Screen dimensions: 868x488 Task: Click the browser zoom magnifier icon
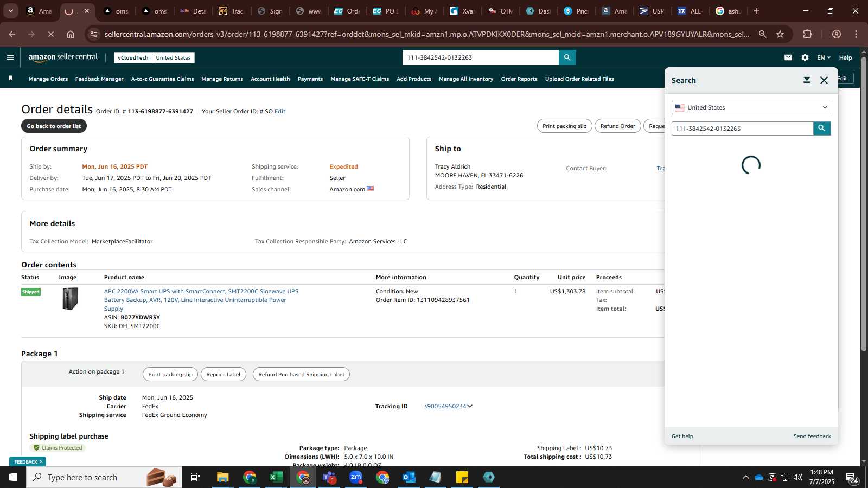[x=762, y=34]
